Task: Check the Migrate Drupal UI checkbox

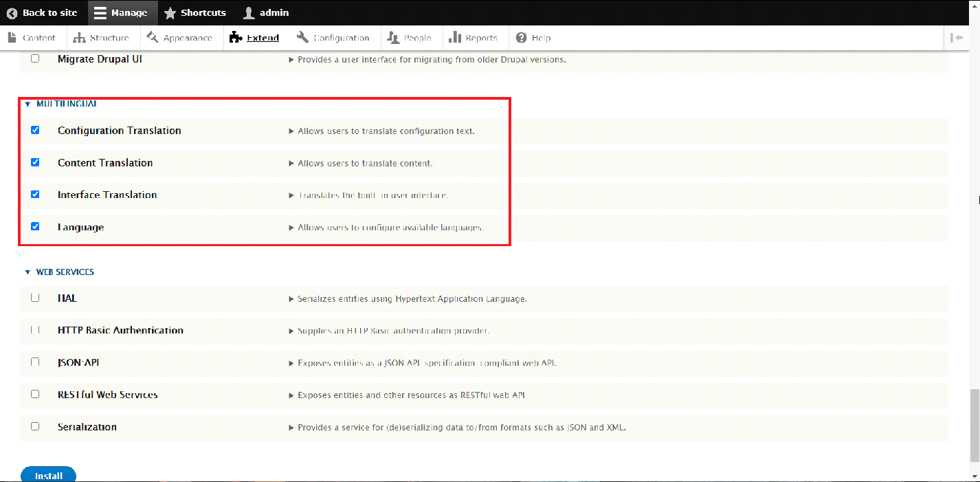Action: 35,59
